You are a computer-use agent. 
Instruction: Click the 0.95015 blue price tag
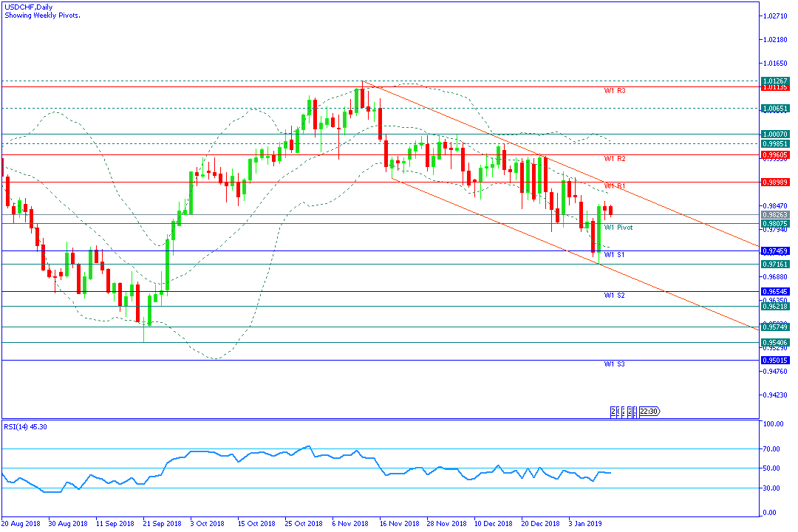(775, 361)
